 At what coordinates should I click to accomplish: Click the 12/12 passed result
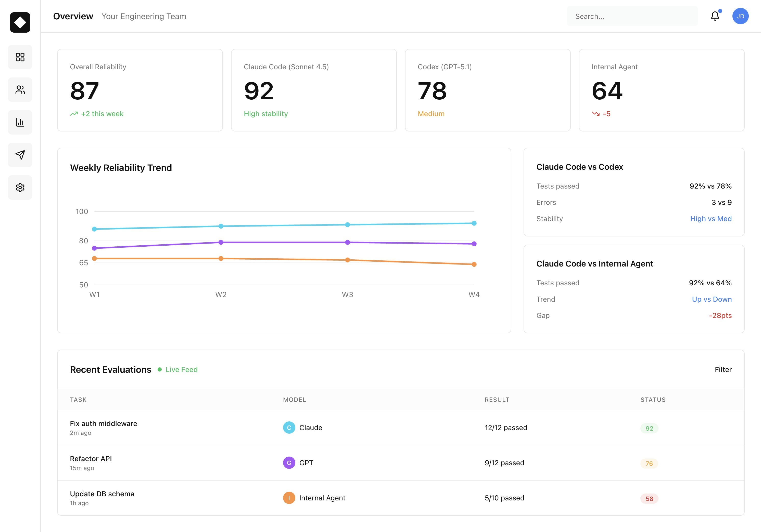pyautogui.click(x=506, y=428)
